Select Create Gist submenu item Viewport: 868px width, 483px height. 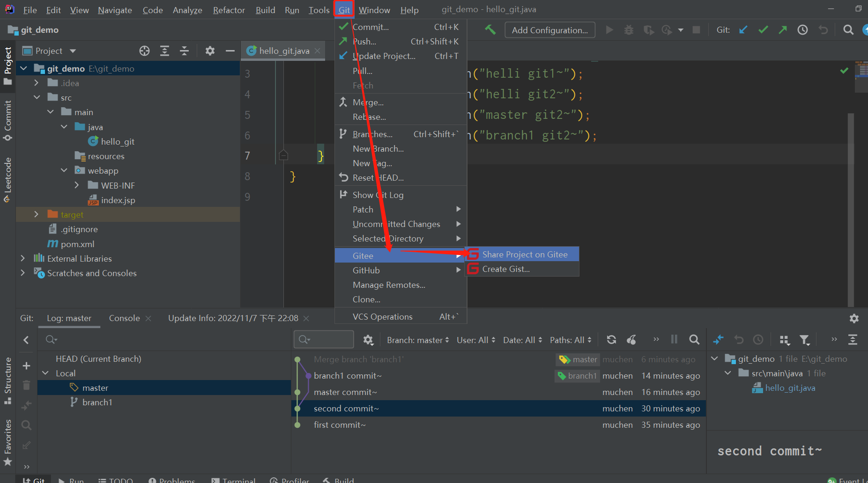coord(522,269)
